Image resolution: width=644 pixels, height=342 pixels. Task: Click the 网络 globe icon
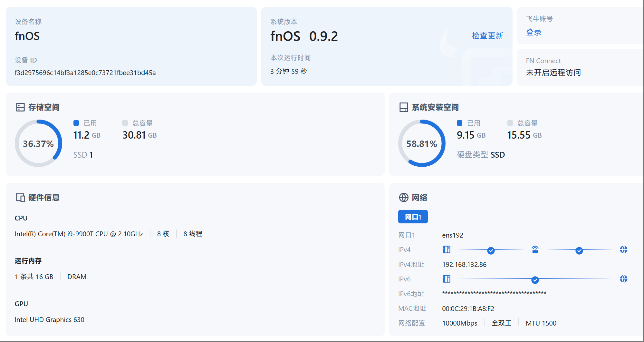(x=404, y=197)
